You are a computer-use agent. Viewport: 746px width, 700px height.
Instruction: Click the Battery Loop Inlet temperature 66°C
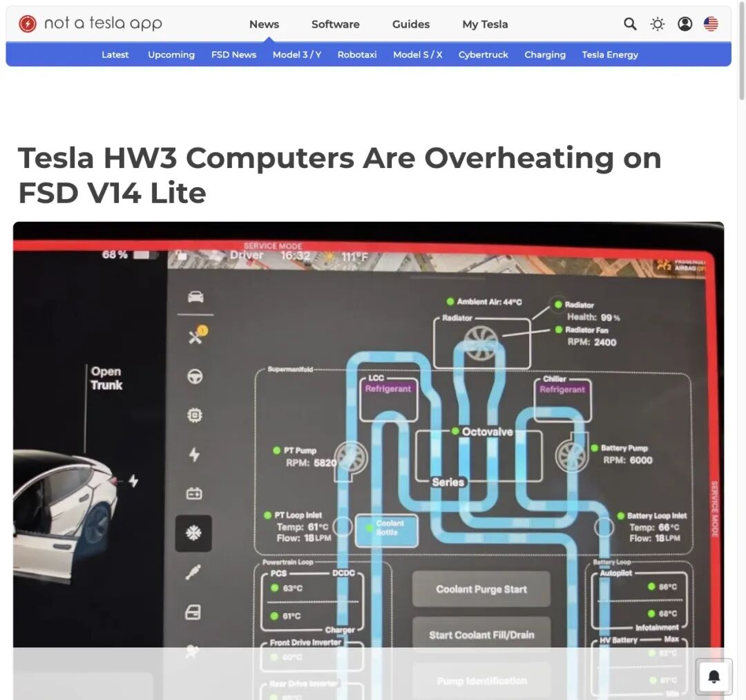[654, 527]
